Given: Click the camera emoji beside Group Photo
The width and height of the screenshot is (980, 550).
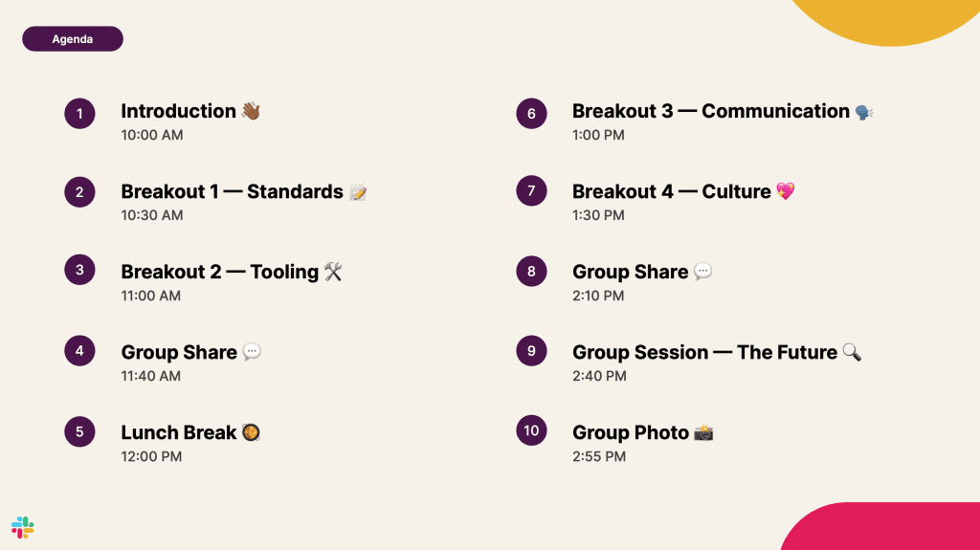Looking at the screenshot, I should pos(703,432).
